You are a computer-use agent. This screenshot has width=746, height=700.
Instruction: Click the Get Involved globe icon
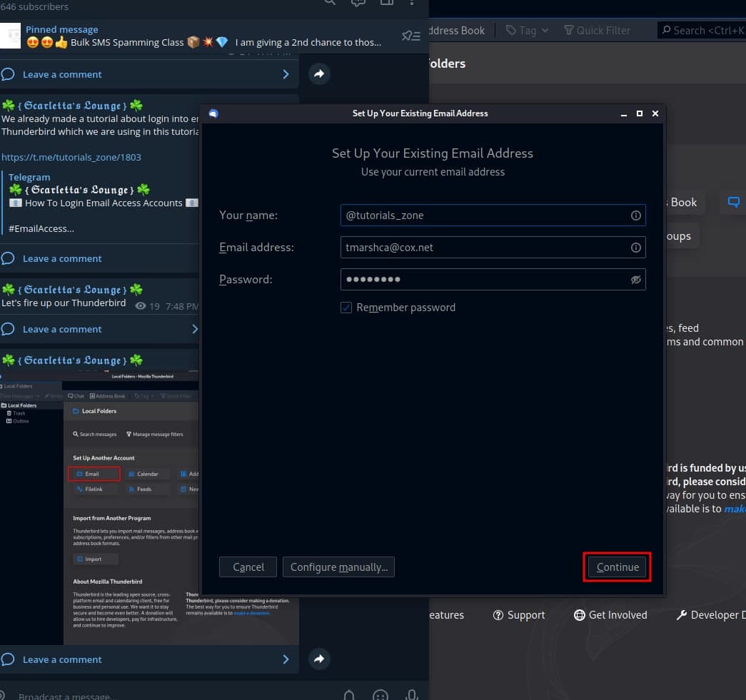580,615
